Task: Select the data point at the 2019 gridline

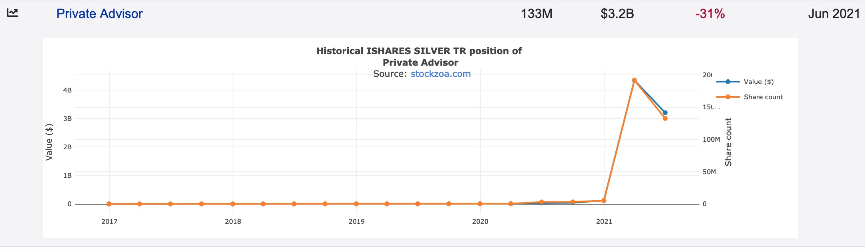Action: tap(356, 204)
